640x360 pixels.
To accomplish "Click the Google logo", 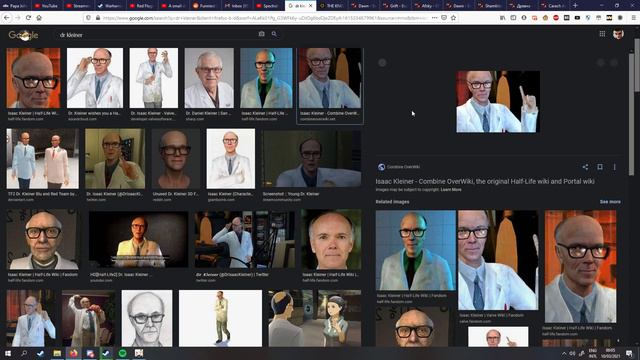I will [23, 35].
